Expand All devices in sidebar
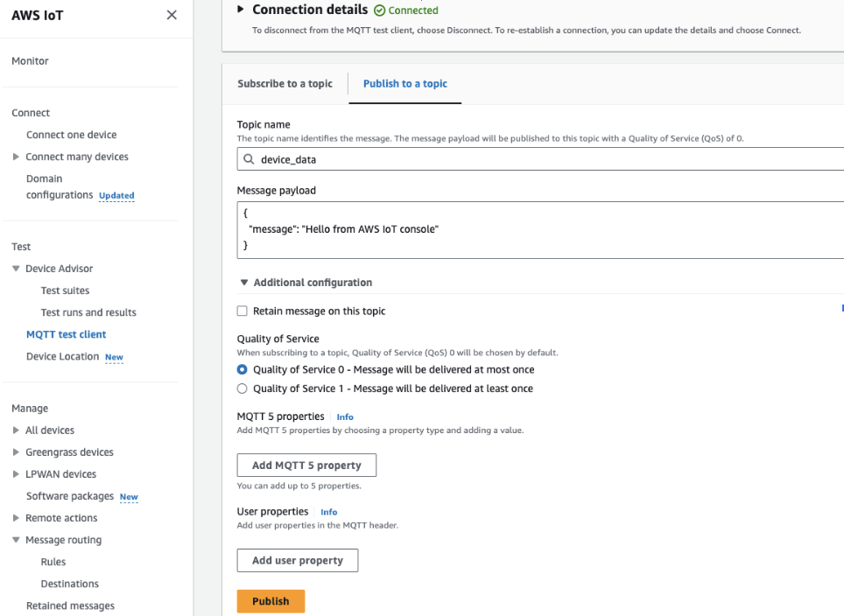This screenshot has width=844, height=616. pos(16,430)
